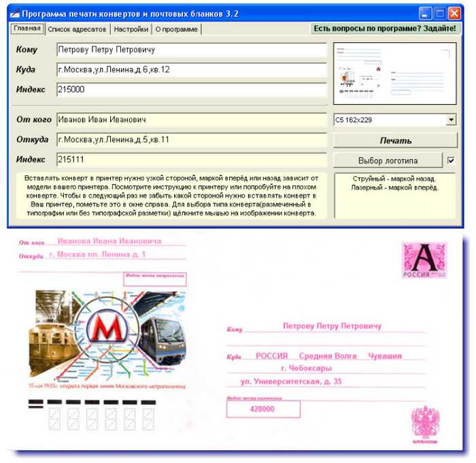The image size is (476, 463).
Task: Switch to the Главная tab
Action: coord(27,29)
